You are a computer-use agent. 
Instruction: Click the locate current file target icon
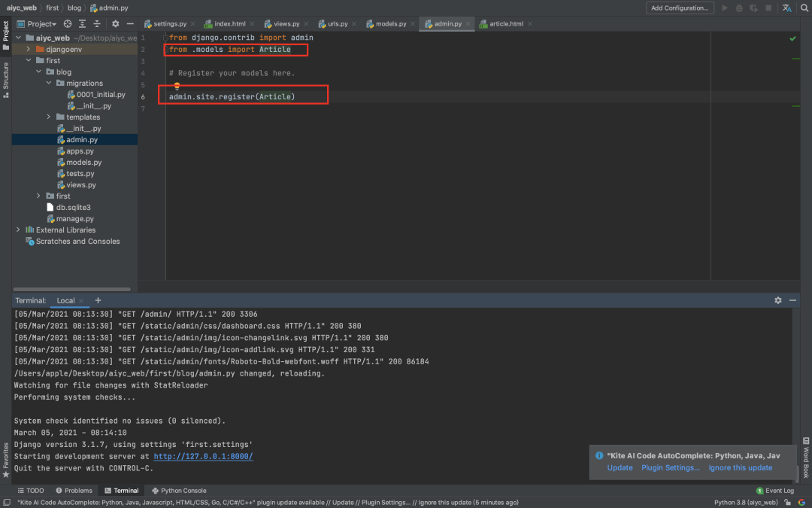pos(66,24)
